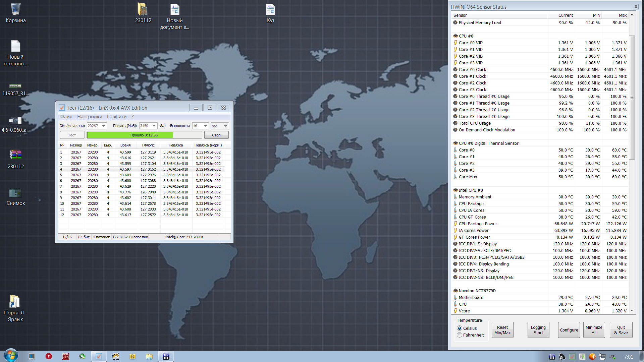Image resolution: width=644 pixels, height=362 pixels.
Task: Open the Графики menu in LinX
Action: tap(117, 116)
